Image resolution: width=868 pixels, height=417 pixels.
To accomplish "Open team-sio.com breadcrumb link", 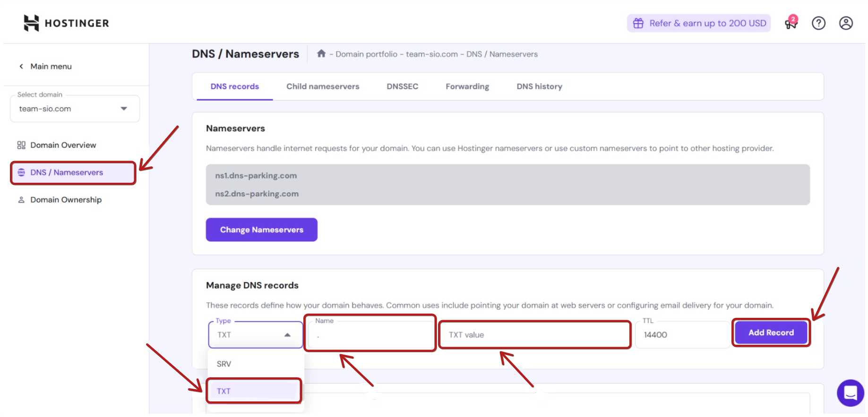I will [x=432, y=54].
